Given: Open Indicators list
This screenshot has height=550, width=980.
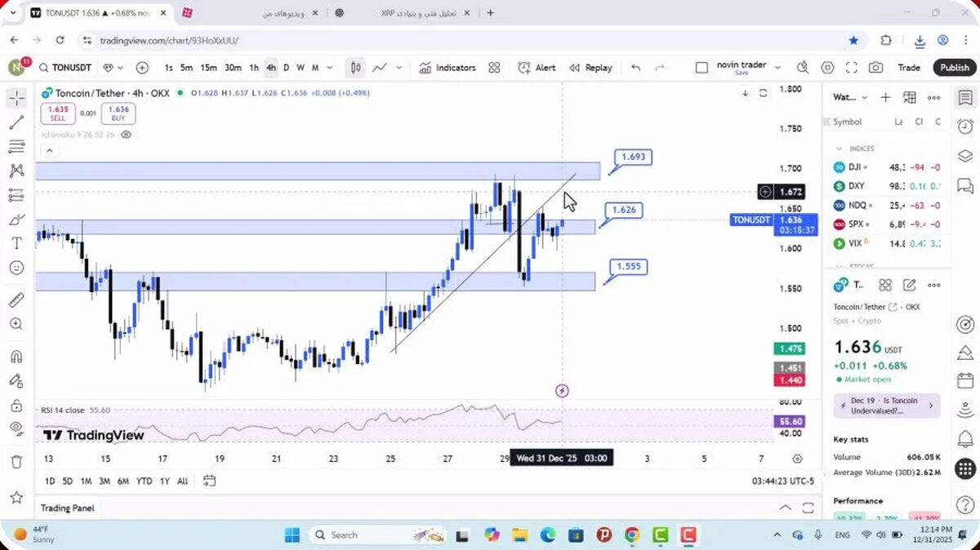Looking at the screenshot, I should (x=448, y=68).
